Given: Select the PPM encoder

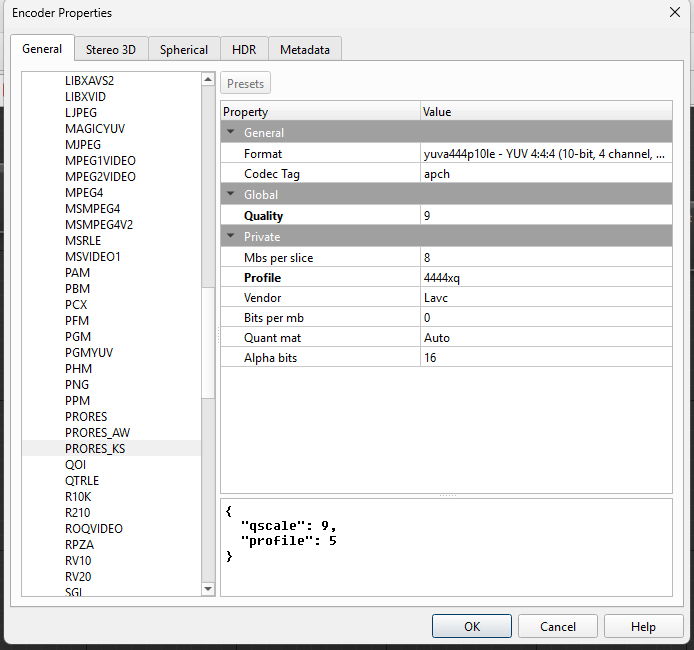Looking at the screenshot, I should [77, 400].
